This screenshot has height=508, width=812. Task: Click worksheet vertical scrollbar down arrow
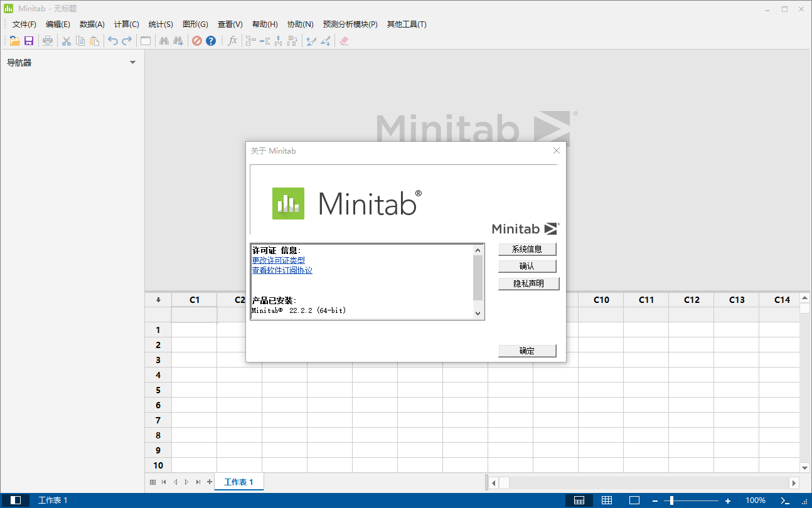click(805, 467)
